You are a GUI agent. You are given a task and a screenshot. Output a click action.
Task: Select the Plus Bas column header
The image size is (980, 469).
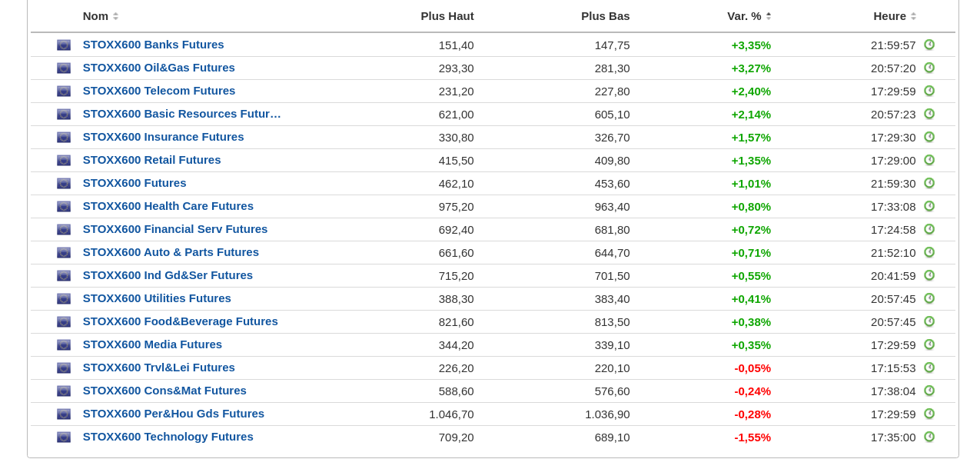(x=605, y=16)
